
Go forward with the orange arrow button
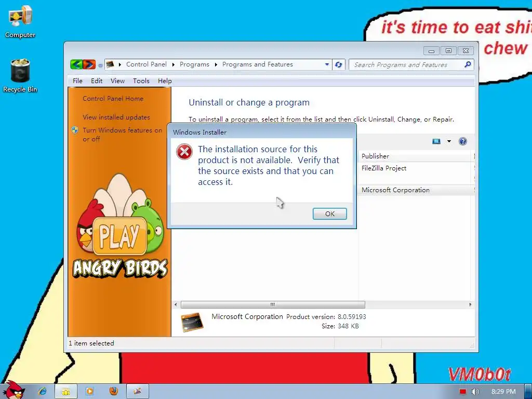pos(89,64)
